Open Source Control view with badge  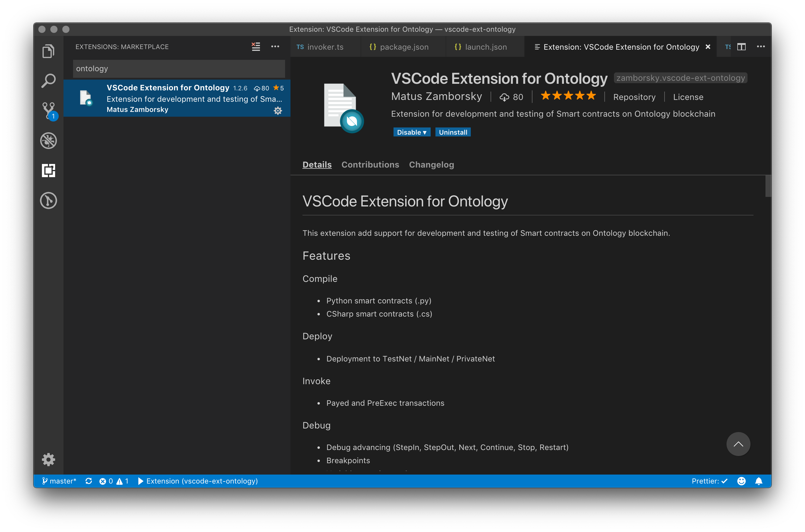pos(48,110)
